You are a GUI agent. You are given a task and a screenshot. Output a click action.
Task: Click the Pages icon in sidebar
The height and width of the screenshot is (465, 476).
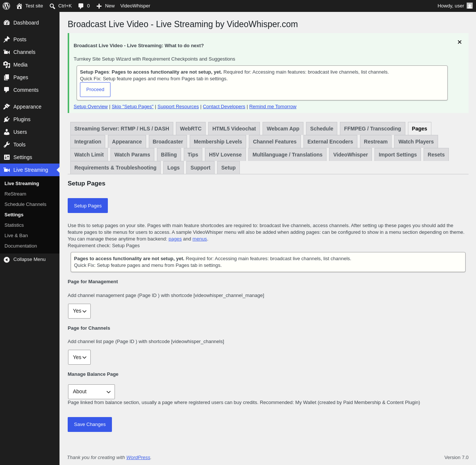[x=7, y=77]
